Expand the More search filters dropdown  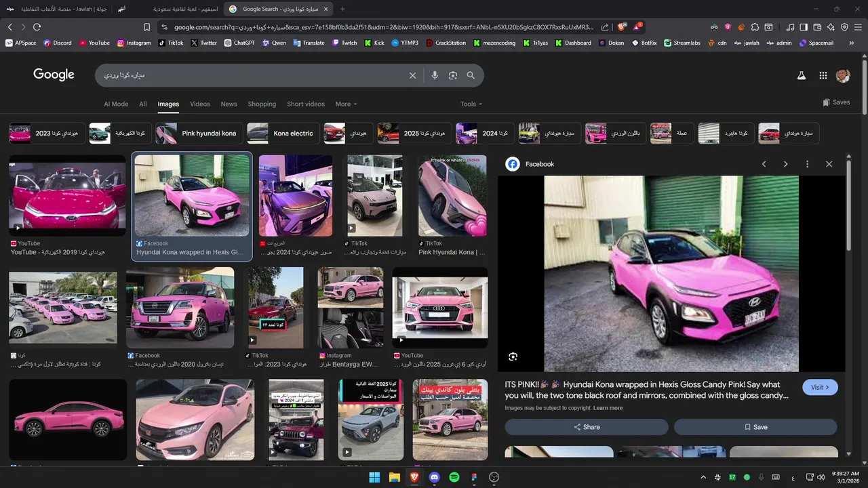(346, 104)
